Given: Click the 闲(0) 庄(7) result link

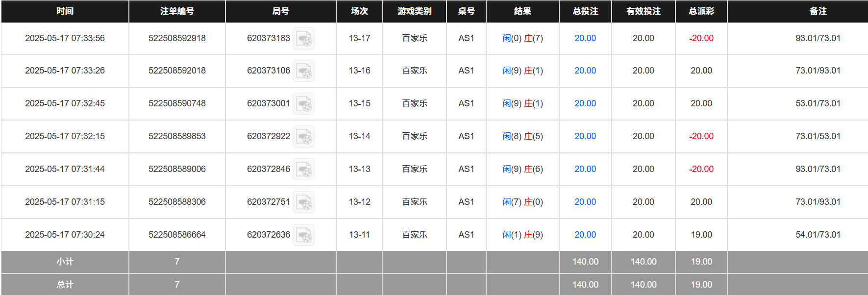Looking at the screenshot, I should tap(522, 38).
